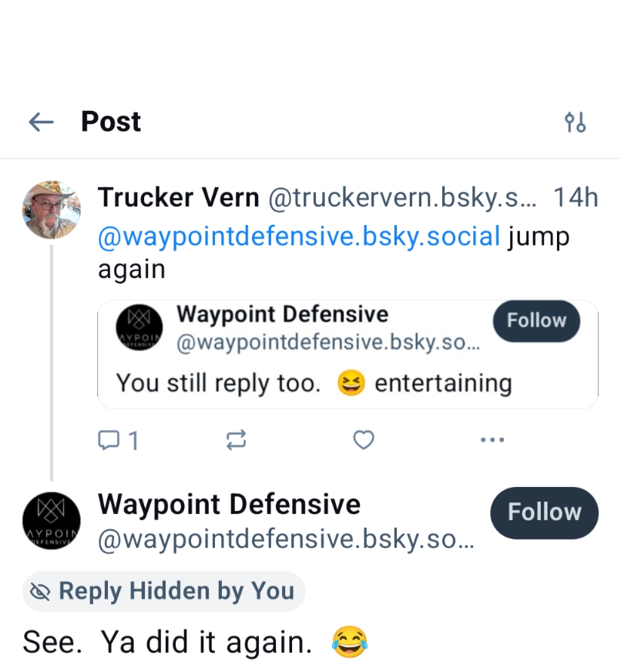621x672 pixels.
Task: Open Waypoint Defensive name in reply
Action: pyautogui.click(x=229, y=505)
